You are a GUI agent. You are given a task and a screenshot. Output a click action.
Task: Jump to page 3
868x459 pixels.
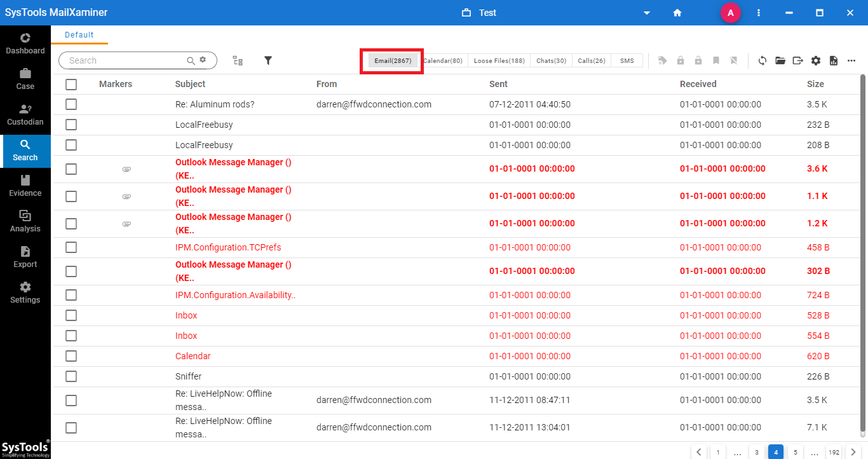757,453
